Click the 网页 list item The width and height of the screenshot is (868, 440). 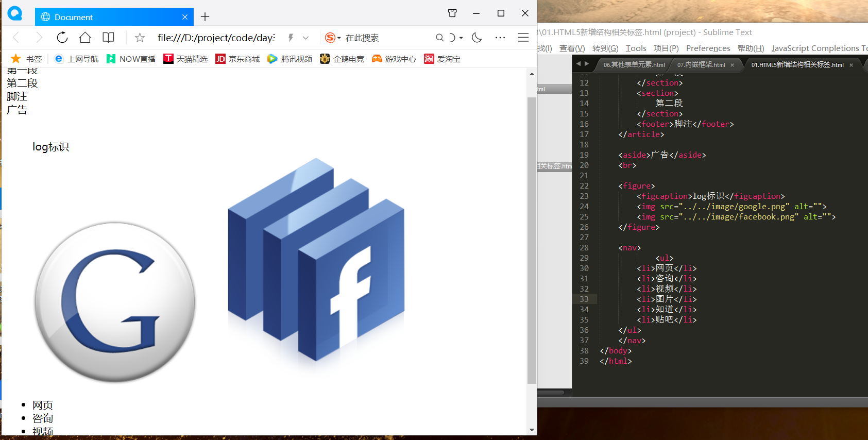coord(43,405)
